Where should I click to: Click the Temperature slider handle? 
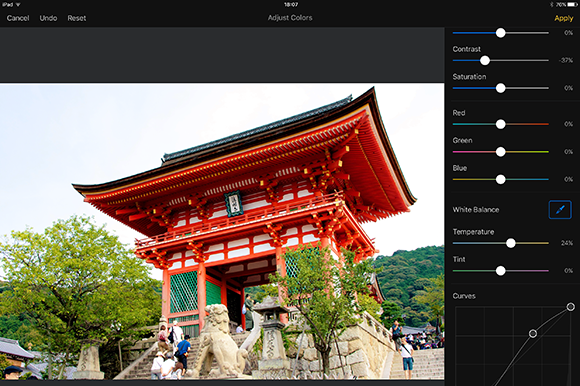pos(510,243)
